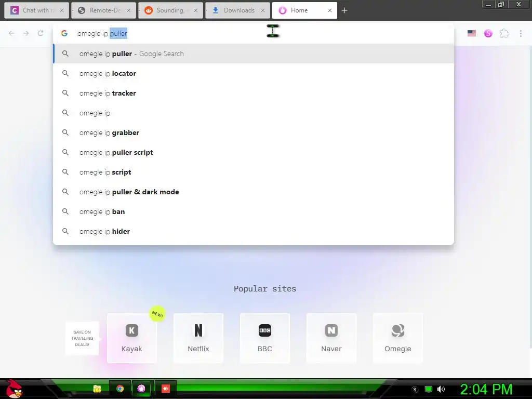Open the BBC popular site tile
The width and height of the screenshot is (532, 399).
click(x=264, y=338)
